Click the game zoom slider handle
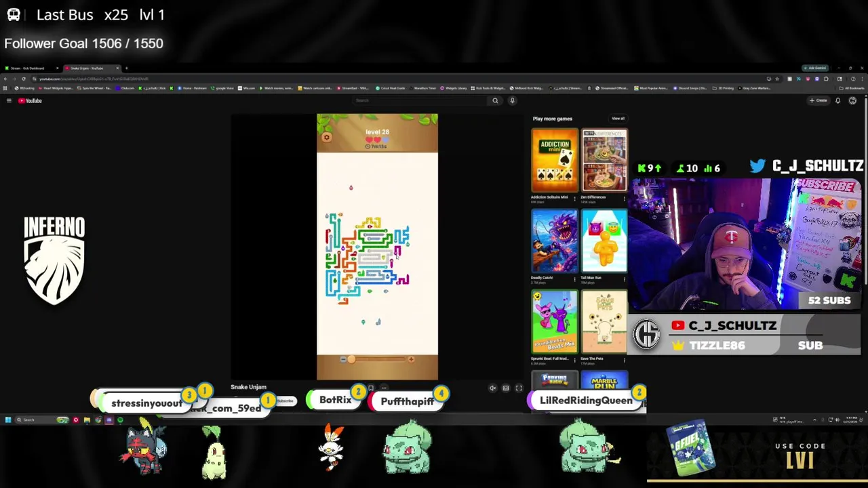This screenshot has width=868, height=488. pyautogui.click(x=351, y=359)
